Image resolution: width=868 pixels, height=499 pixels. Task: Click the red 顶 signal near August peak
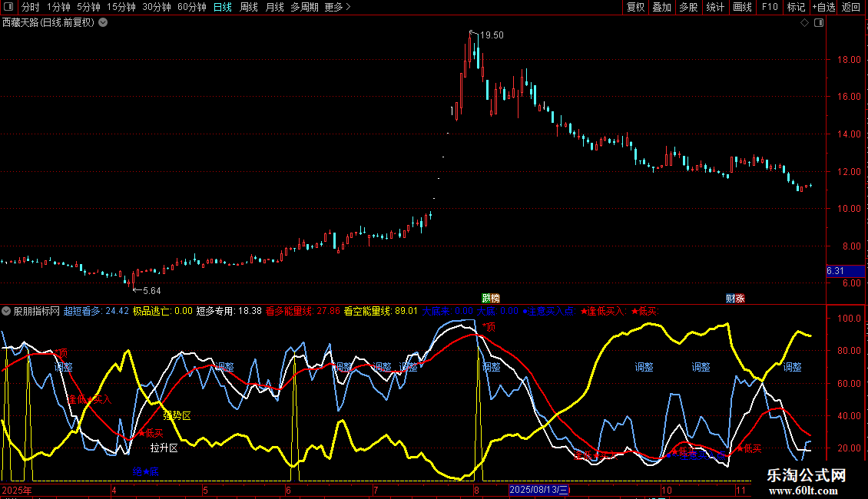489,327
